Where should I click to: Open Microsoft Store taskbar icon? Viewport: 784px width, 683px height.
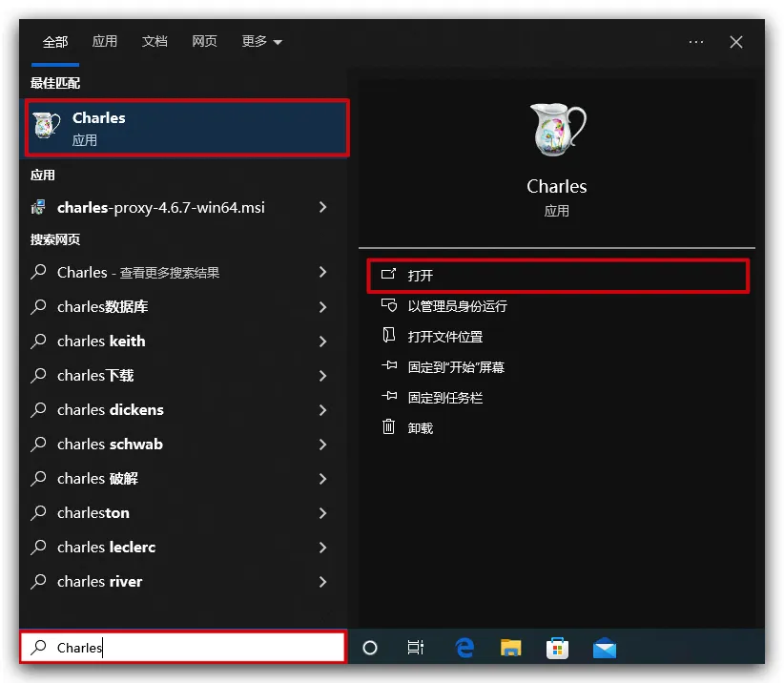pyautogui.click(x=557, y=648)
